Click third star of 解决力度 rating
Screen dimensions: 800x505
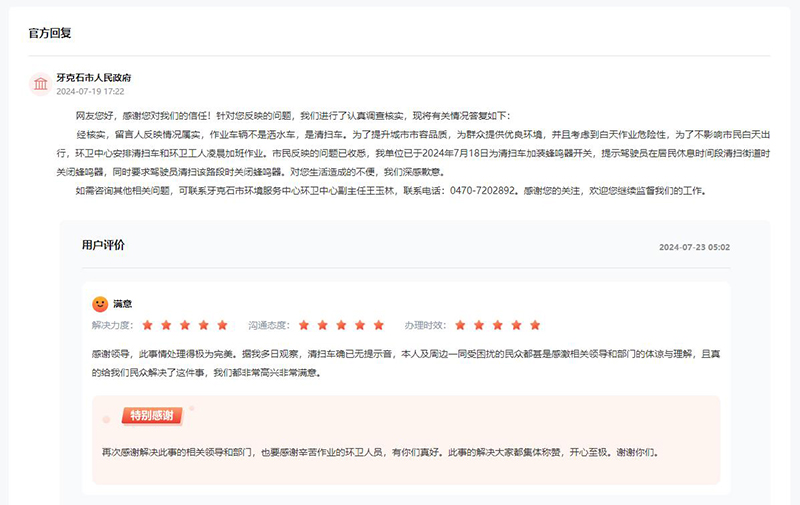point(185,325)
